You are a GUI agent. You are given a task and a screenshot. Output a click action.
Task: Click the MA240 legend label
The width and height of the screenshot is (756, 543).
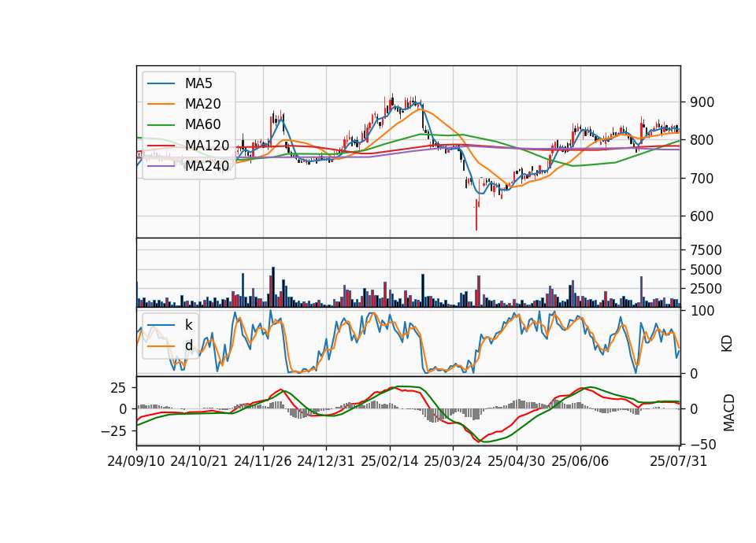pyautogui.click(x=207, y=166)
